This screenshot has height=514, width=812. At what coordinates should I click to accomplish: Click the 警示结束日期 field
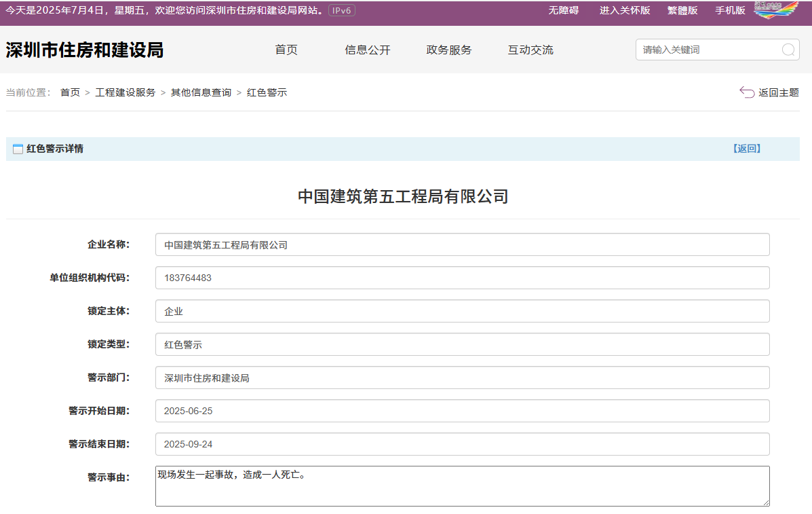pos(463,444)
